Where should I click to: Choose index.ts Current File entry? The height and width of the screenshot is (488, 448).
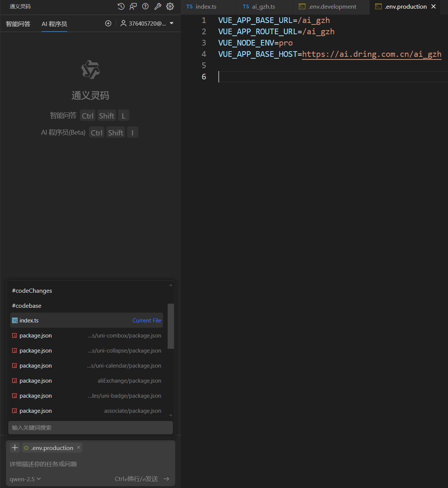point(86,321)
